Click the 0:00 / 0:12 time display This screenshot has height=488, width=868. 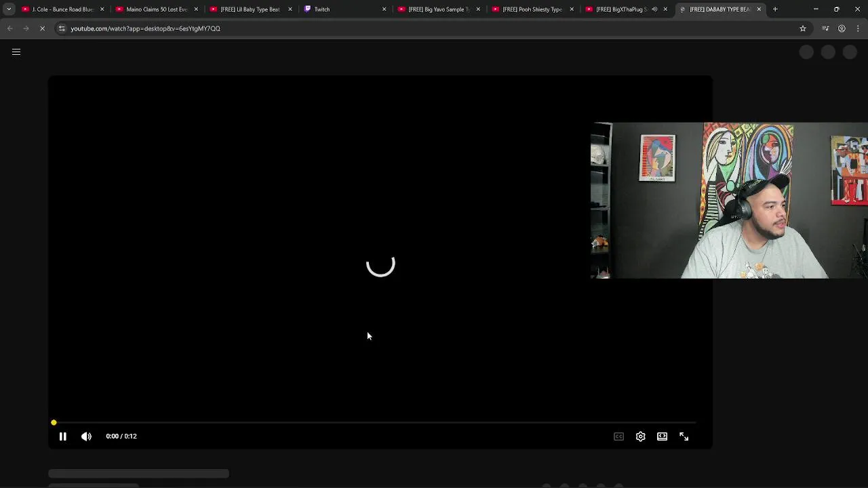(121, 436)
